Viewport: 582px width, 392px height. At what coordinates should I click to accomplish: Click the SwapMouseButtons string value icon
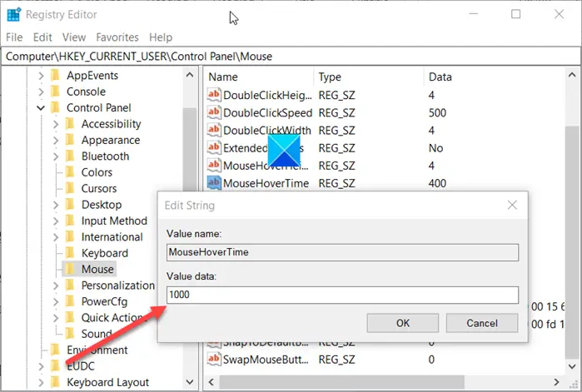214,359
